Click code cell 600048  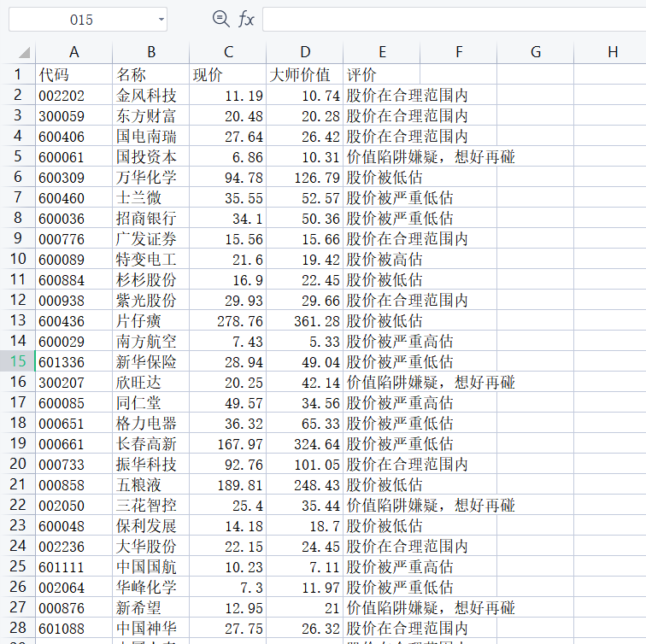click(x=73, y=525)
